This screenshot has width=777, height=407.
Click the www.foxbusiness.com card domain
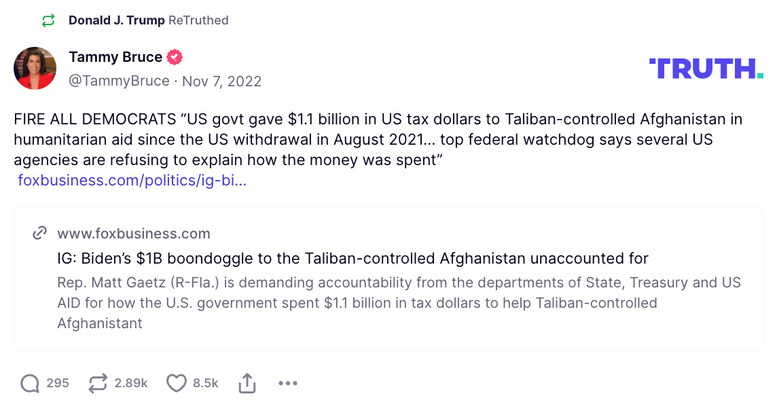click(x=133, y=233)
